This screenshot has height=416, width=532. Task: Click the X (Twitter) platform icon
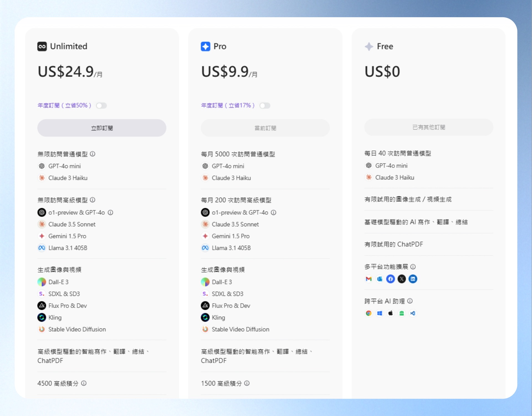click(402, 279)
